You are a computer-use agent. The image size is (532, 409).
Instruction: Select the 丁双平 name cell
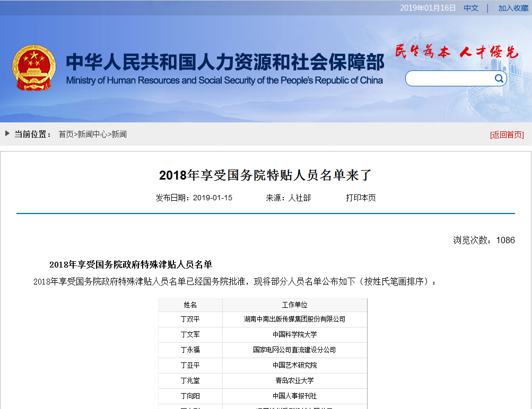[190, 319]
